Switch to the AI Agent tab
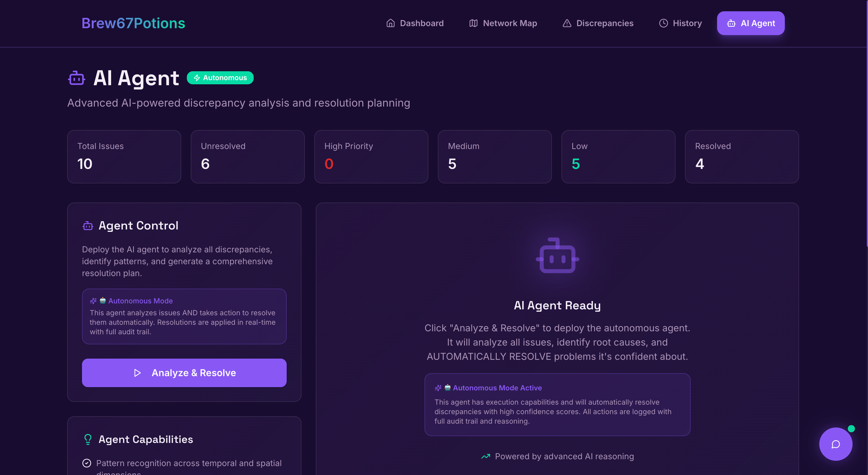Screen dimensions: 868x475 pos(750,23)
